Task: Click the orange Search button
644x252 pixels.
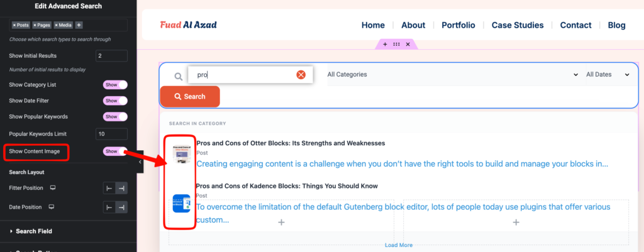Action: pos(190,97)
